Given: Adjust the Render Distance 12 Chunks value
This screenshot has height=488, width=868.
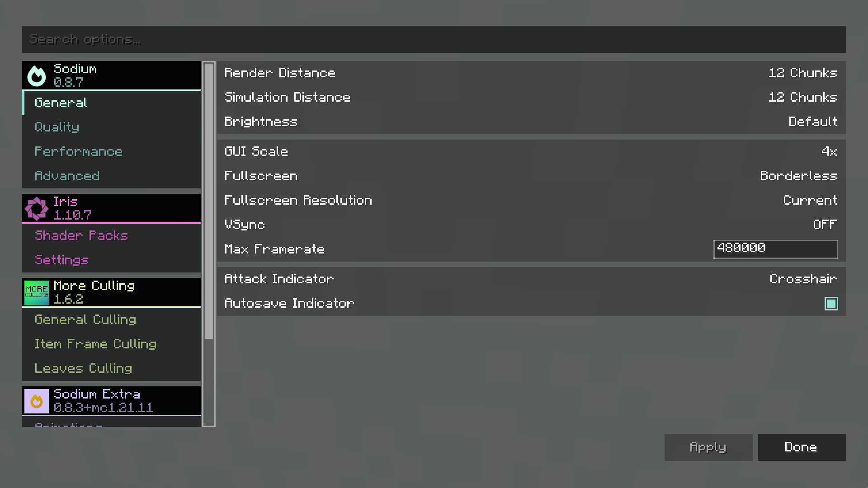Looking at the screenshot, I should (803, 73).
